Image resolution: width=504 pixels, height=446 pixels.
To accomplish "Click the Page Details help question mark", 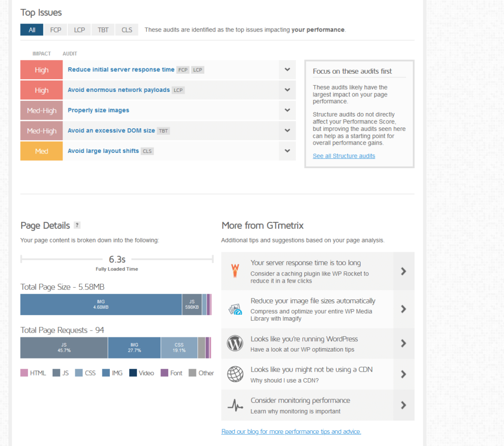I will [77, 225].
